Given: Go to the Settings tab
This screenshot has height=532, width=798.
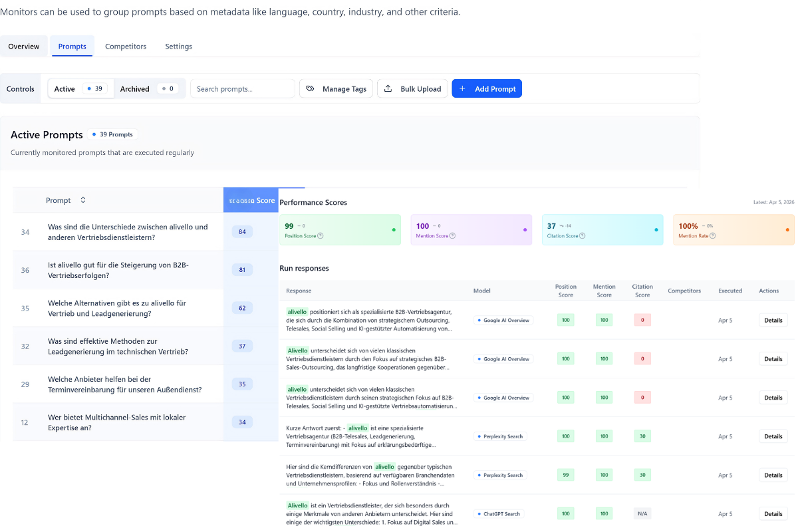Looking at the screenshot, I should pyautogui.click(x=179, y=47).
